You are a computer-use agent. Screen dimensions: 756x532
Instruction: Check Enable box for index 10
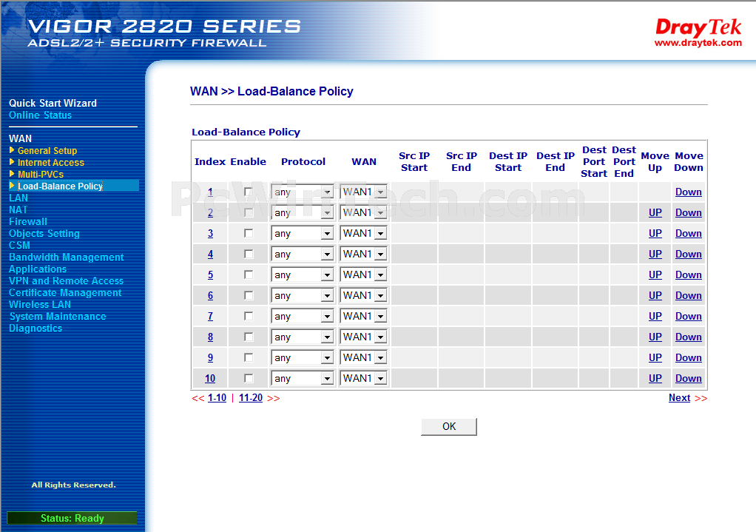[x=249, y=379]
